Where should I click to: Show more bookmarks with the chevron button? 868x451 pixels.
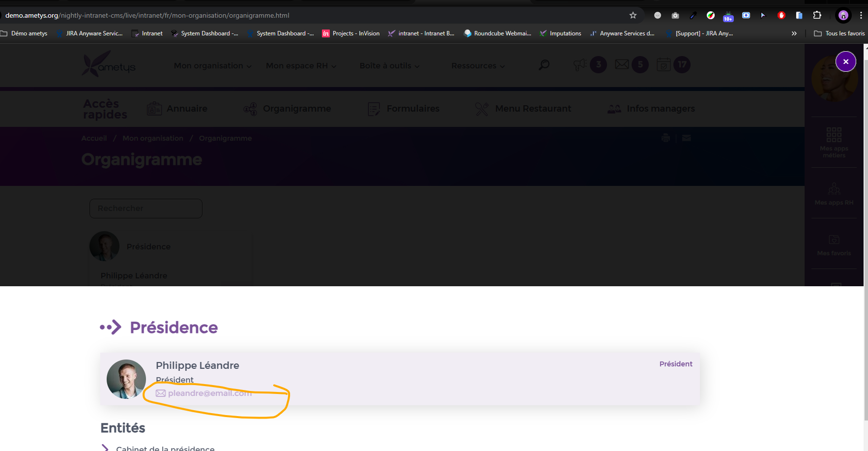794,33
